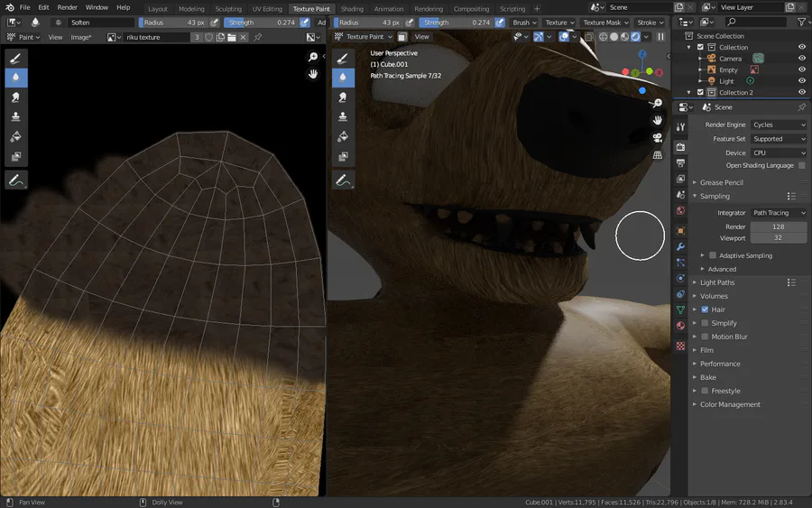This screenshot has width=812, height=508.
Task: Click the Annotate tool in 3D viewport
Action: tap(343, 180)
